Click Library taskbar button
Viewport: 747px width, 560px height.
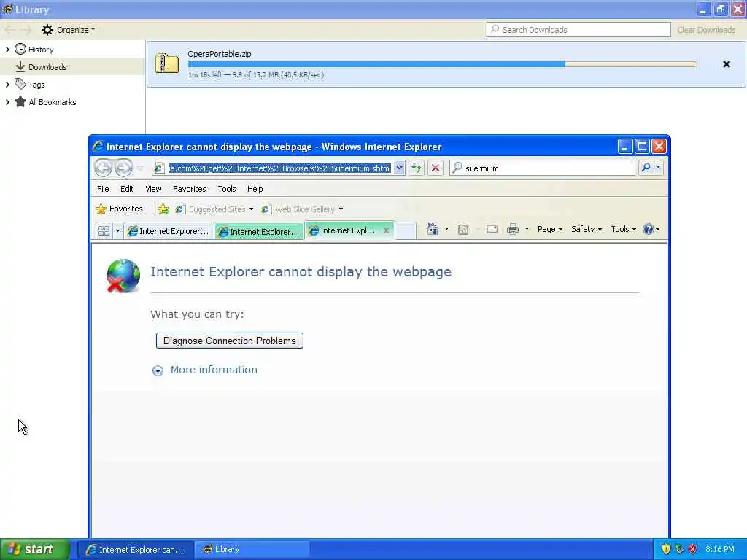point(252,550)
